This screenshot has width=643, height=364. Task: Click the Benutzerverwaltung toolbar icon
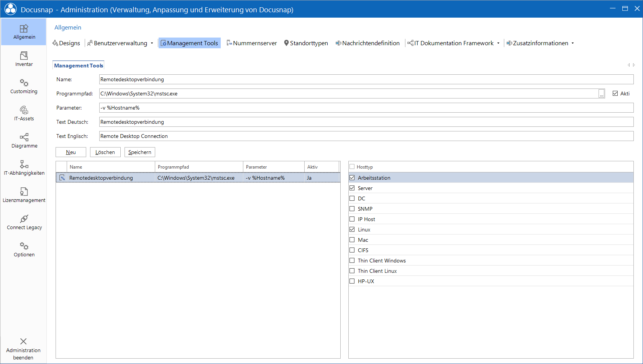(90, 43)
